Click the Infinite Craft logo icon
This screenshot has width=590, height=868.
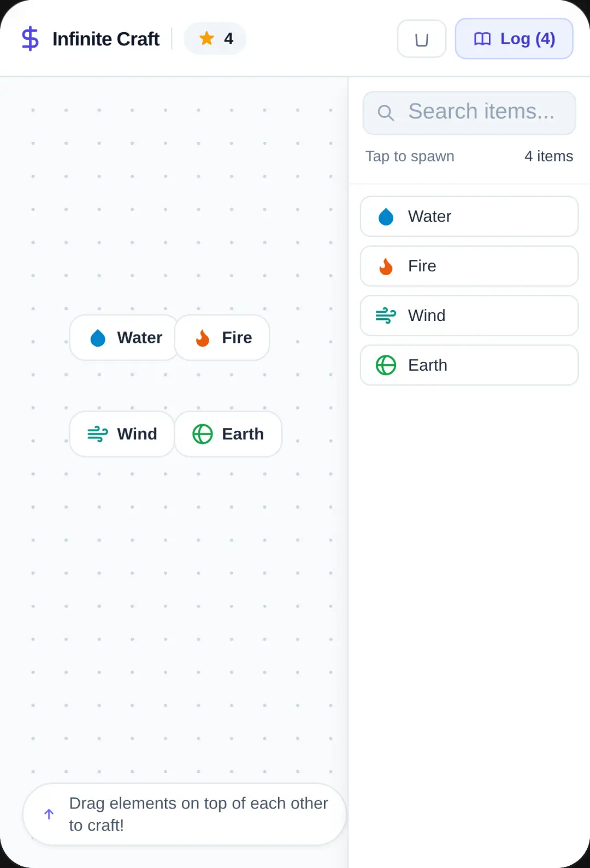pos(30,39)
